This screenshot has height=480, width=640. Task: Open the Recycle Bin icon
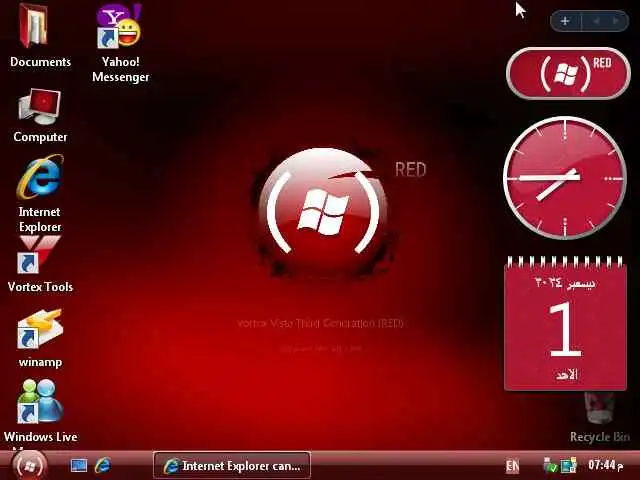pos(600,418)
